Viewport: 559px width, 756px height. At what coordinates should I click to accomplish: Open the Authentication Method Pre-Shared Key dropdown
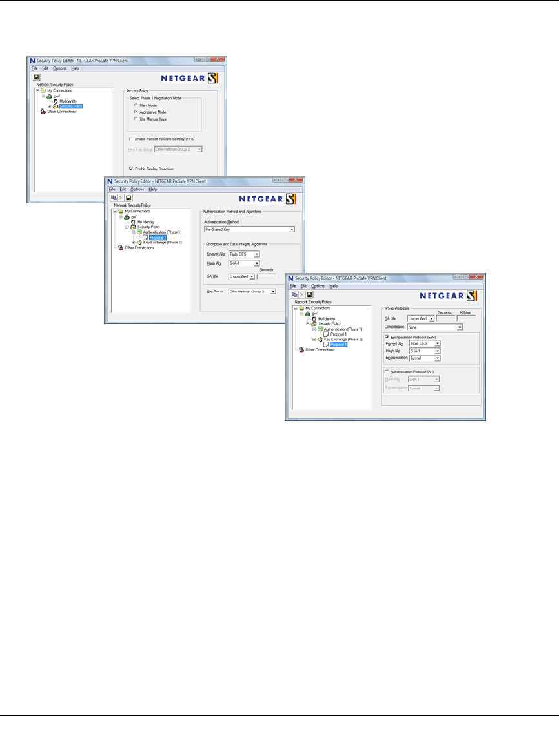[249, 229]
